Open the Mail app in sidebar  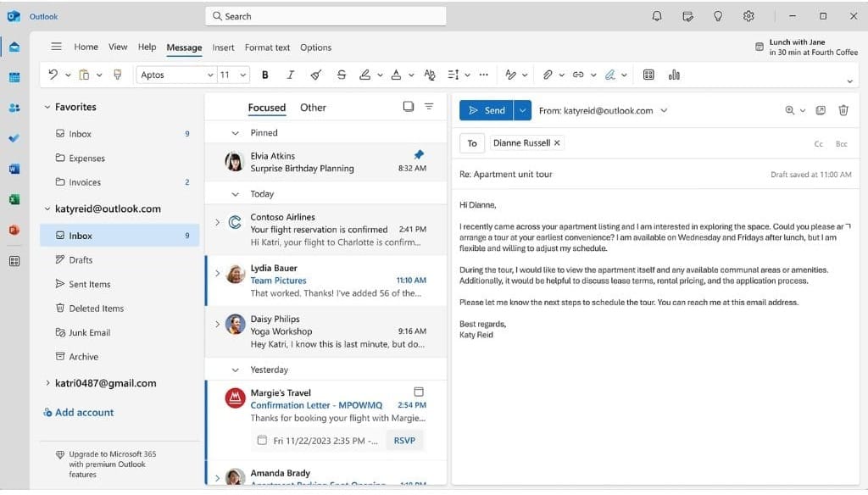(x=14, y=47)
